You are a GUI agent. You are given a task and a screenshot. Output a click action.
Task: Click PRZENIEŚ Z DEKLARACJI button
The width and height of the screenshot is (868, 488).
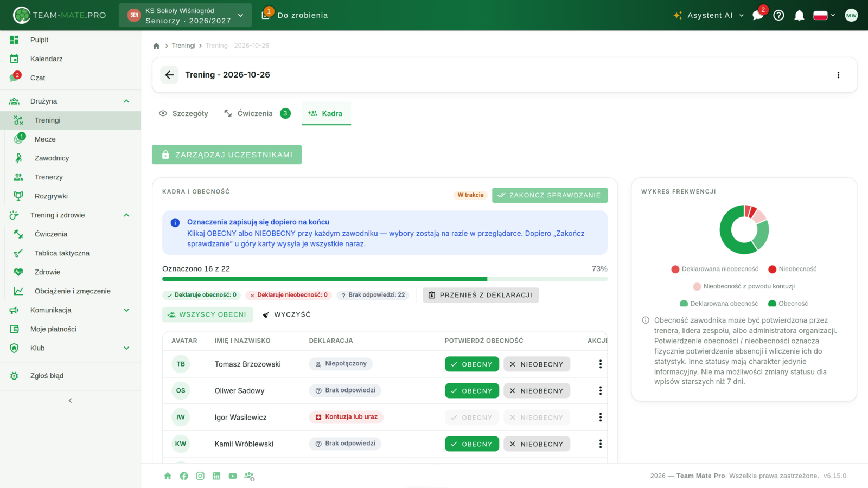coord(481,295)
